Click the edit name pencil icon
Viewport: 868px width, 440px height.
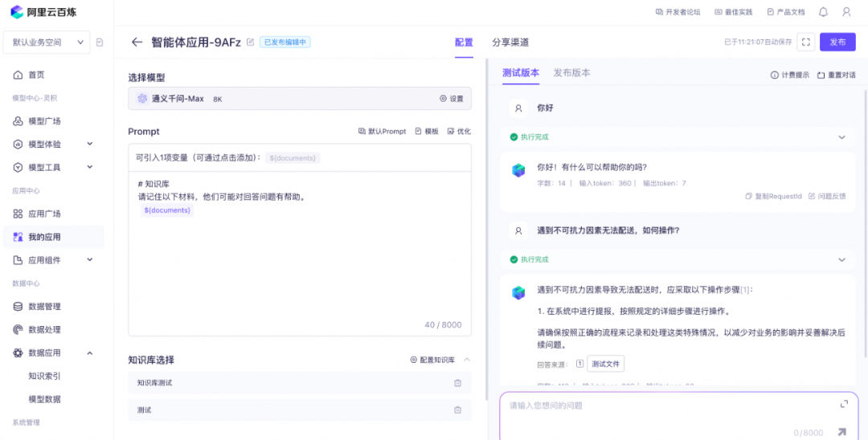(250, 42)
